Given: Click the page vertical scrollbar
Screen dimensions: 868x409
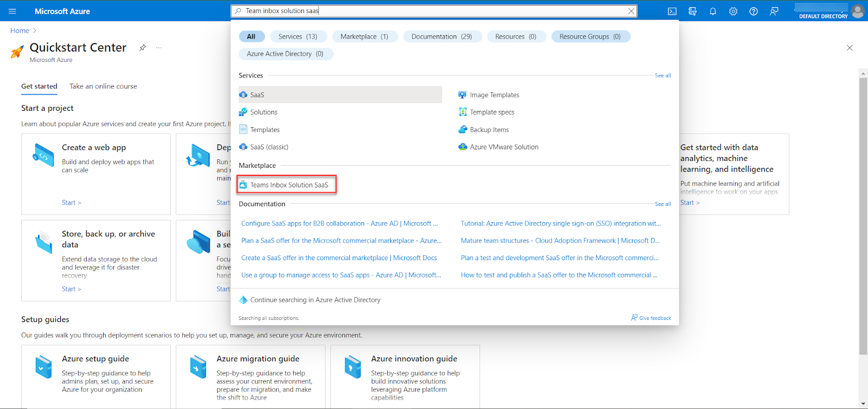Looking at the screenshot, I should tap(863, 216).
